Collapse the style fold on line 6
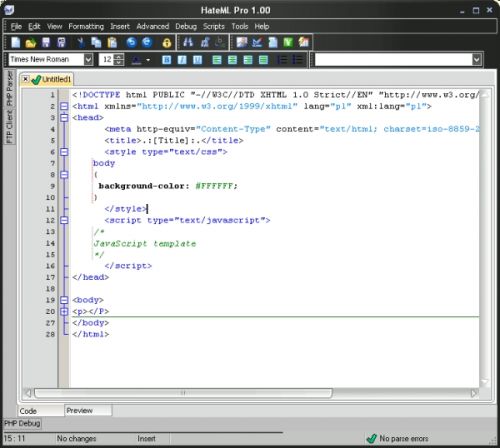 [64, 152]
